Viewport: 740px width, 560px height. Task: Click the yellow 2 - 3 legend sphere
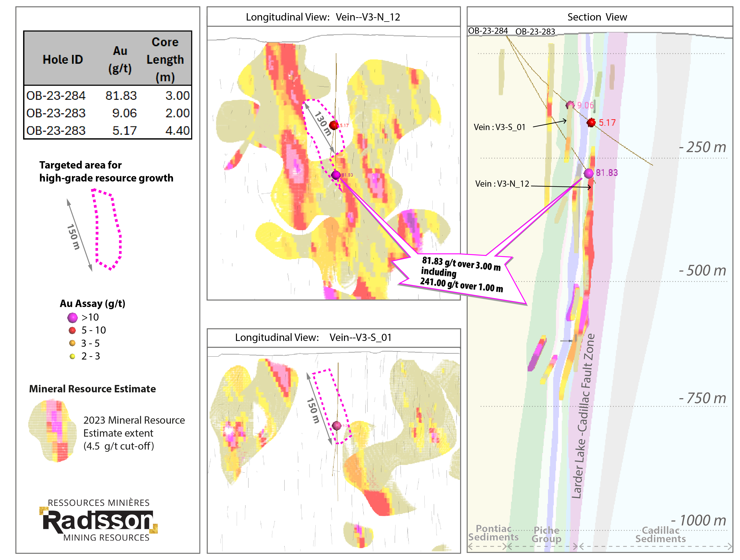(72, 356)
